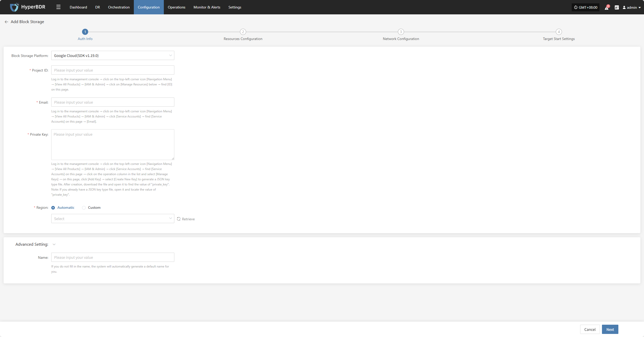Click the Retrieve refresh icon
The height and width of the screenshot is (337, 644).
click(x=179, y=219)
